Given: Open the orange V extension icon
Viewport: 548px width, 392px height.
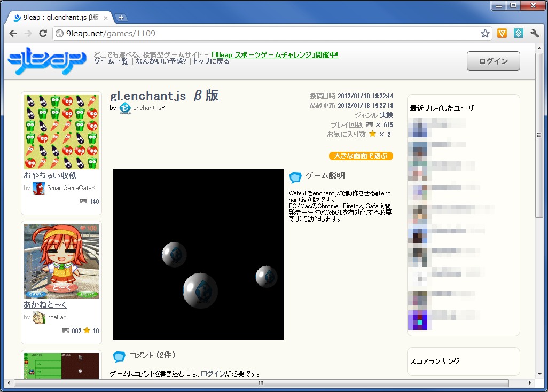Looking at the screenshot, I should [x=502, y=33].
